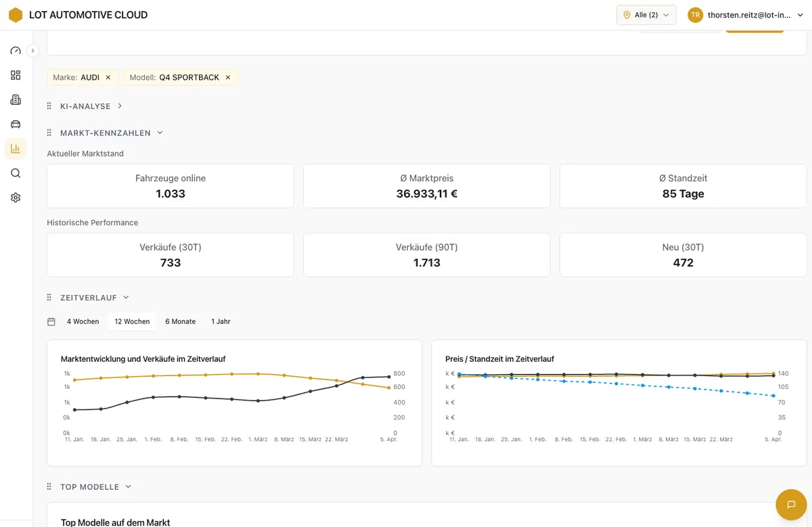The height and width of the screenshot is (527, 812).
Task: Remove the Modell Q4 SPORTBACK filter
Action: click(228, 78)
